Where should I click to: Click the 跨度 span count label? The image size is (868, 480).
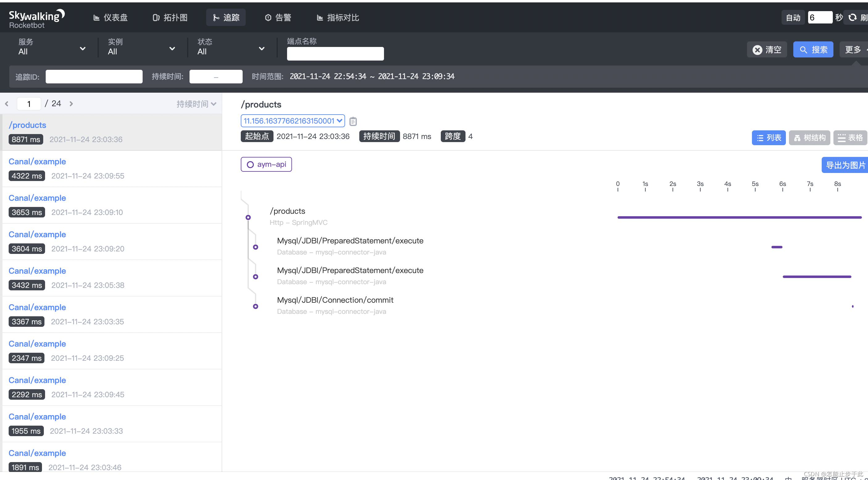click(453, 136)
